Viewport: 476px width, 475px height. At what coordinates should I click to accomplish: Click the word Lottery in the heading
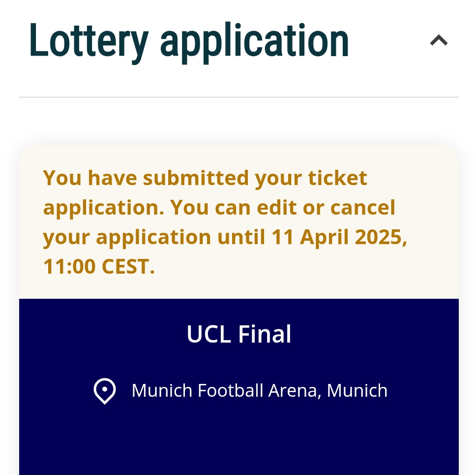pos(89,42)
